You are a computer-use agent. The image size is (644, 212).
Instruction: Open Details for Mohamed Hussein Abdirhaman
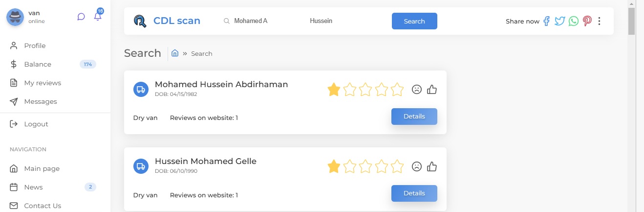click(414, 117)
